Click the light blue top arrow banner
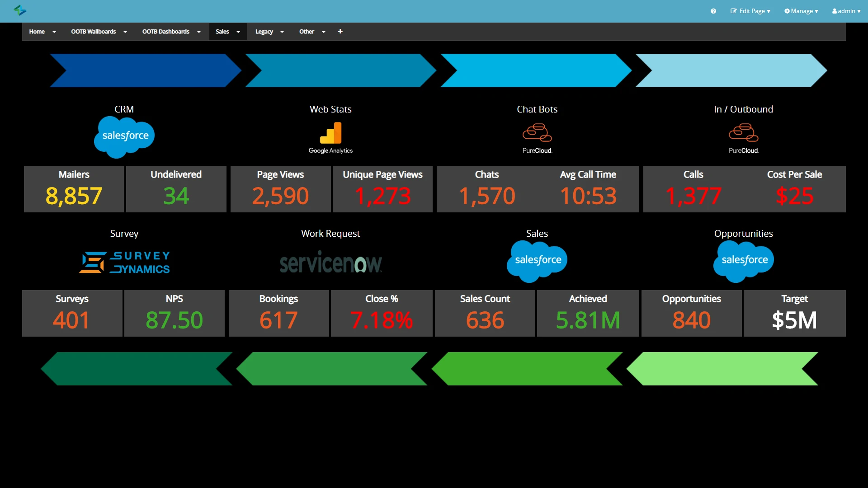Screen dimensions: 868x488 click(x=731, y=70)
